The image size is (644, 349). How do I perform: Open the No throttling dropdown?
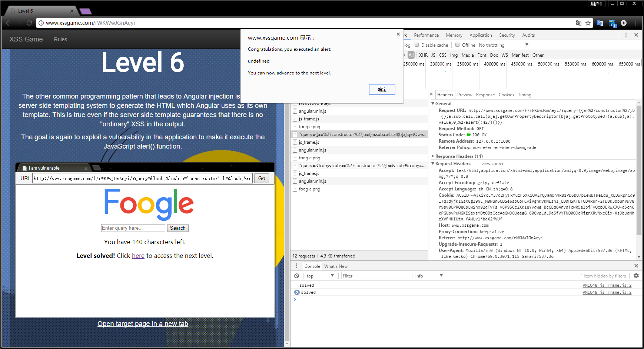pos(503,45)
